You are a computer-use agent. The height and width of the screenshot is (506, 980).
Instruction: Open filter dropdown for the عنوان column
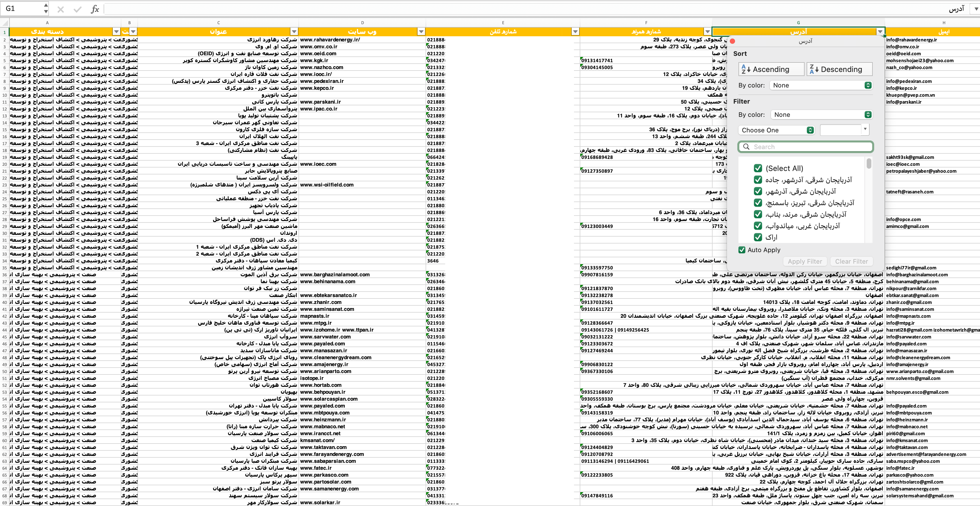(x=294, y=32)
